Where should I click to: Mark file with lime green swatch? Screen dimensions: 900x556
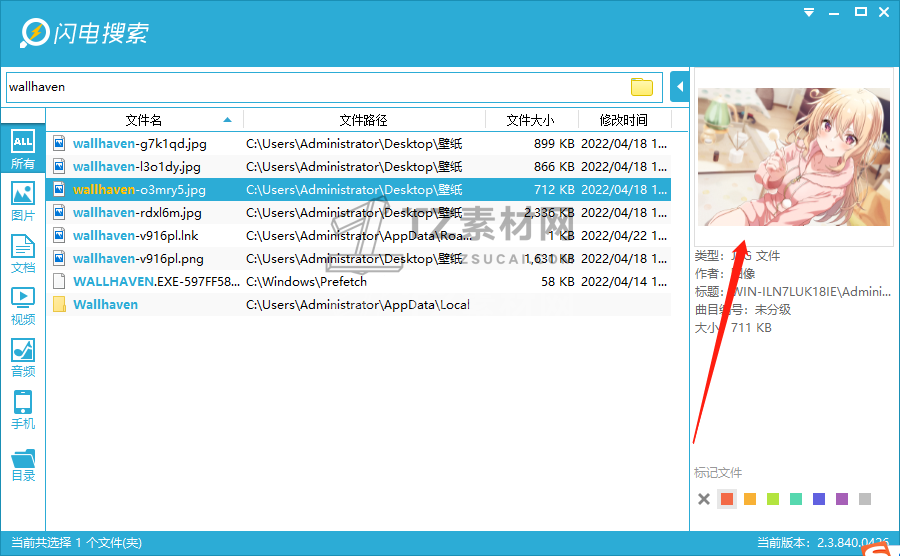[773, 499]
